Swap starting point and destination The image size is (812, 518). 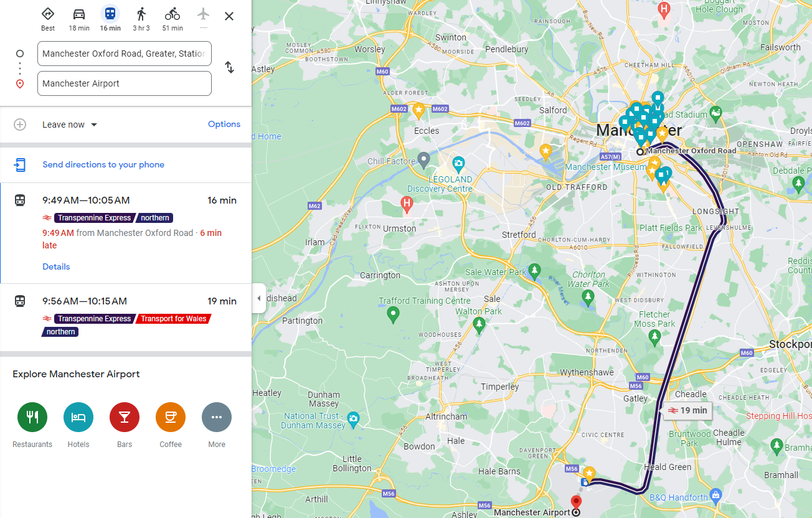230,67
